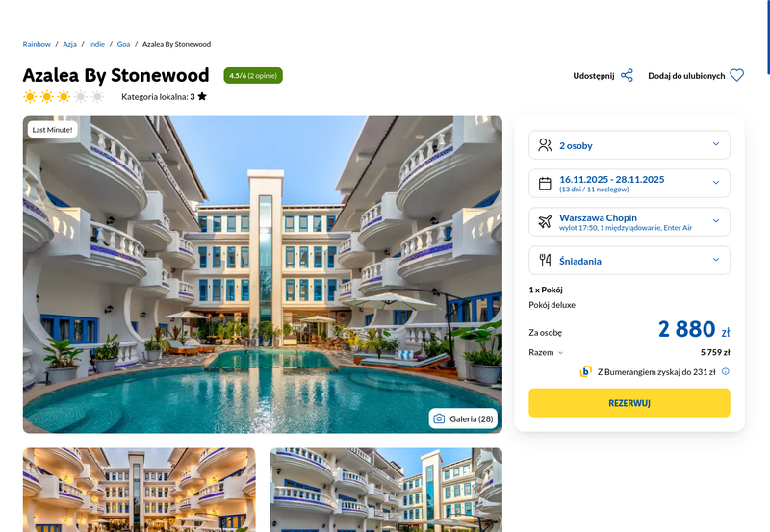Click the heart icon to add favorites
770x532 pixels.
click(x=736, y=75)
